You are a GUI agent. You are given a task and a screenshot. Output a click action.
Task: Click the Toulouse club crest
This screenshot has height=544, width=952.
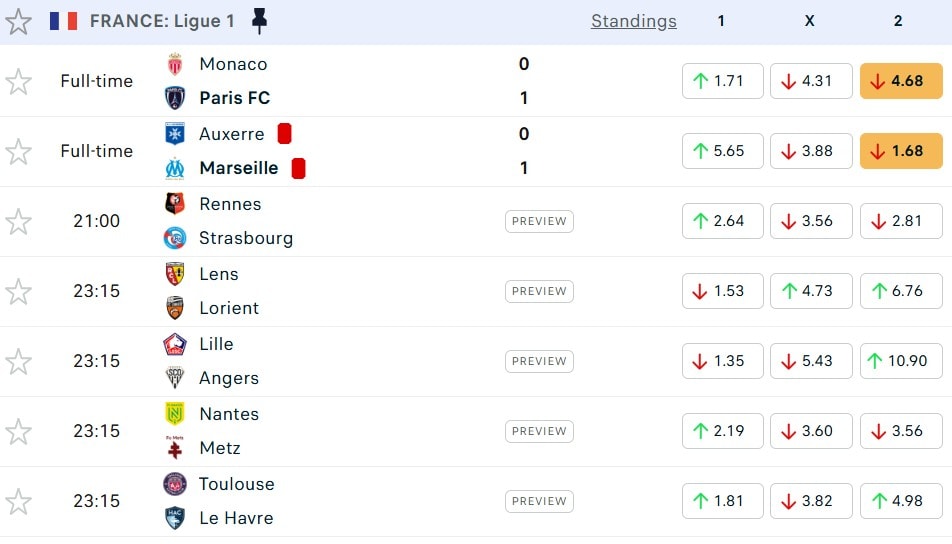coord(175,484)
